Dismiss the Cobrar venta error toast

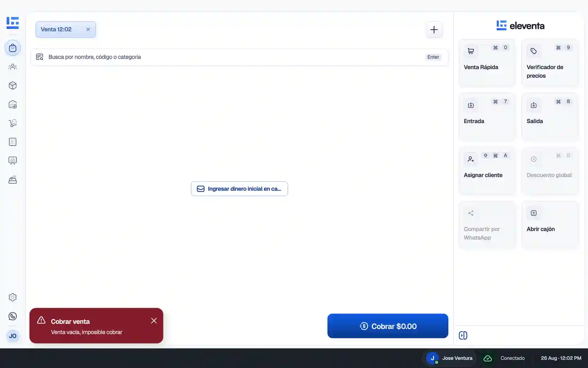point(154,321)
